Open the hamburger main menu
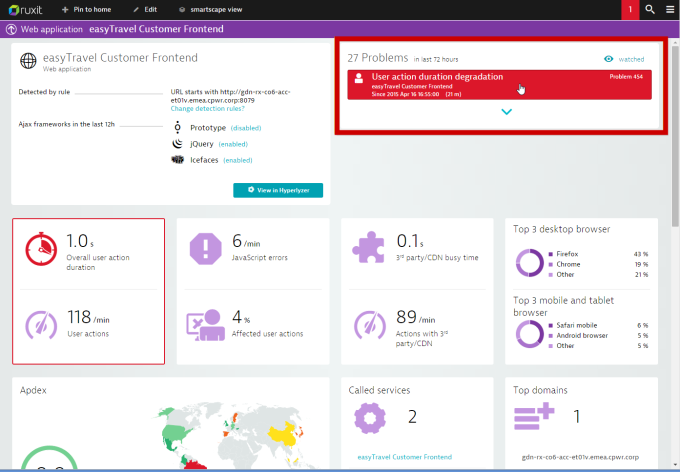Image resolution: width=680 pixels, height=472 pixels. [670, 10]
